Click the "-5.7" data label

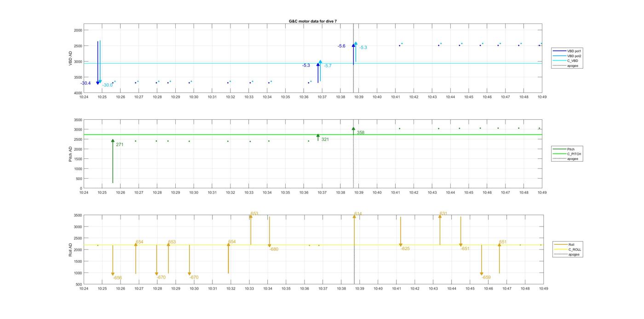pos(328,66)
